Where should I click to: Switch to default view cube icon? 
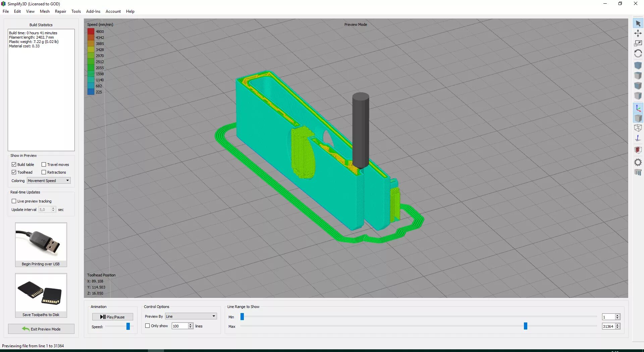pos(638,65)
